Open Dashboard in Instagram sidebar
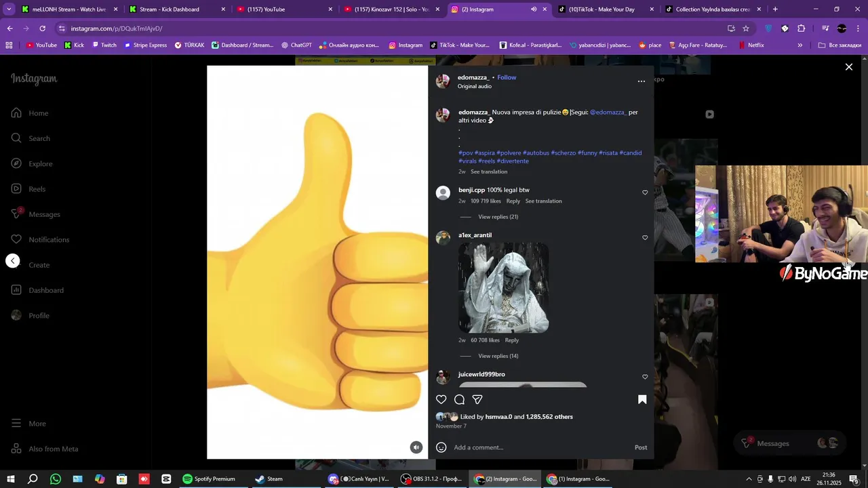 pyautogui.click(x=37, y=290)
